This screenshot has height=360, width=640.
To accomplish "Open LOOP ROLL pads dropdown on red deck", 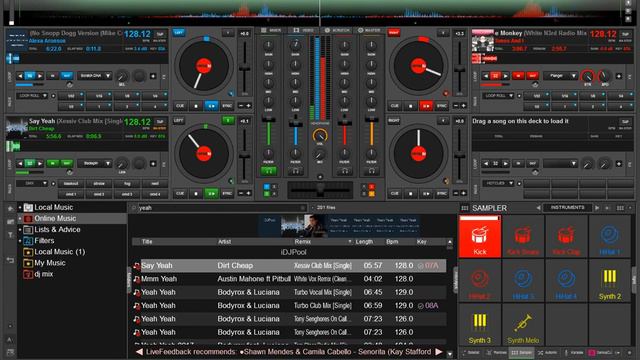I will 498,96.
